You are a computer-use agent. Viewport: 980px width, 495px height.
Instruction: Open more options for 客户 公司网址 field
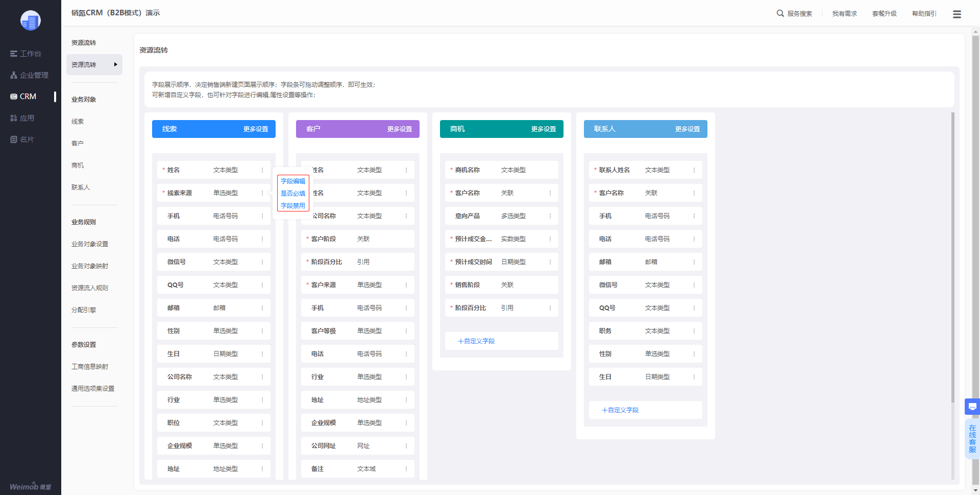pyautogui.click(x=406, y=446)
